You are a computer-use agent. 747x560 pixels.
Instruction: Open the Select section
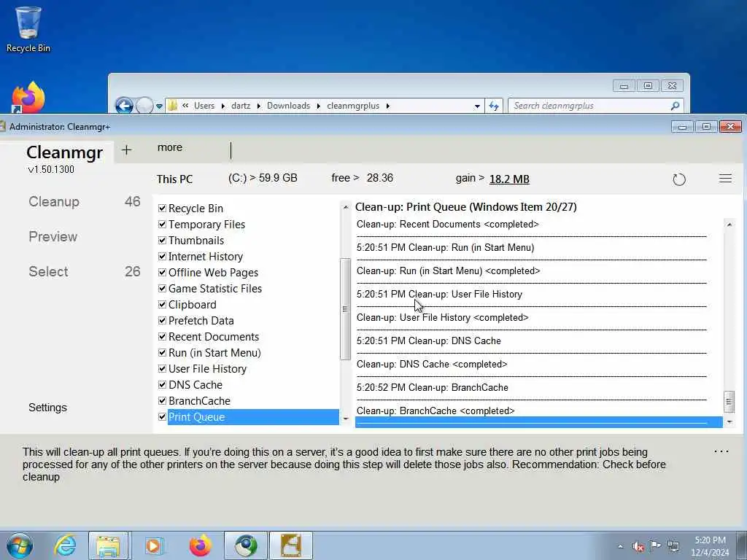tap(48, 271)
